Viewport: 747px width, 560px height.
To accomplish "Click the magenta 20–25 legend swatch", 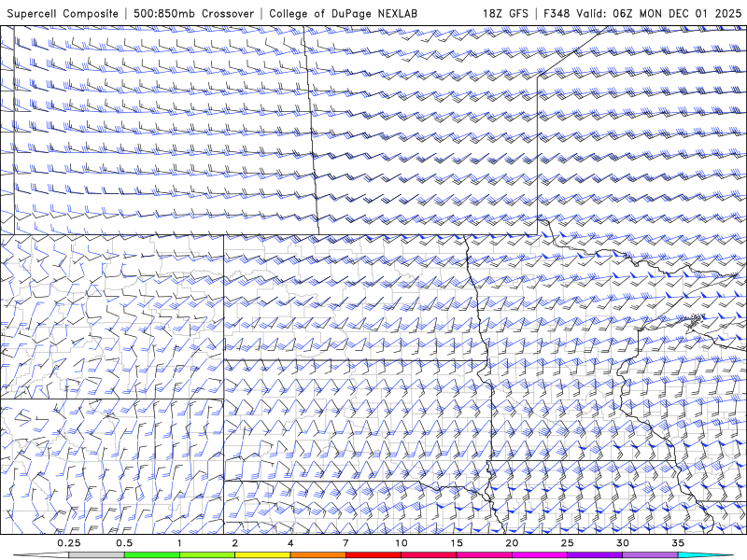I will coord(539,555).
